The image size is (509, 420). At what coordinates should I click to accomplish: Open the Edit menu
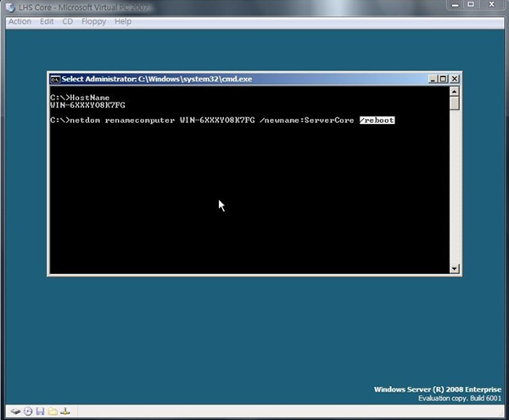[47, 21]
